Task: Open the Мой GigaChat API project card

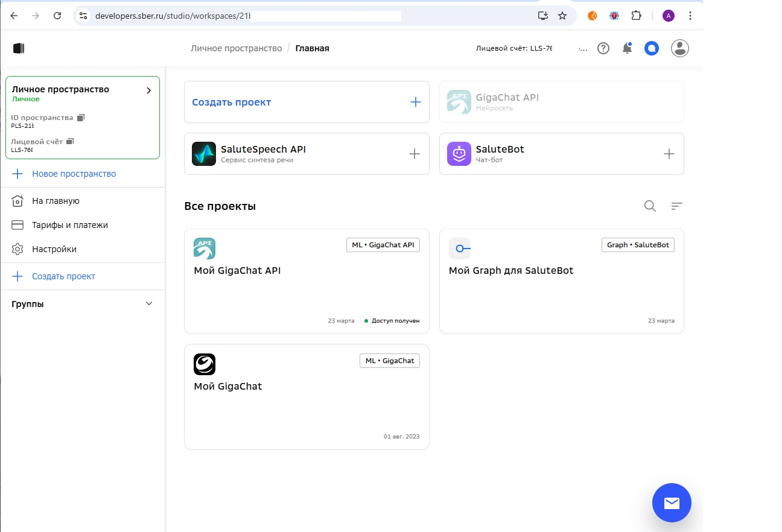Action: click(x=307, y=280)
